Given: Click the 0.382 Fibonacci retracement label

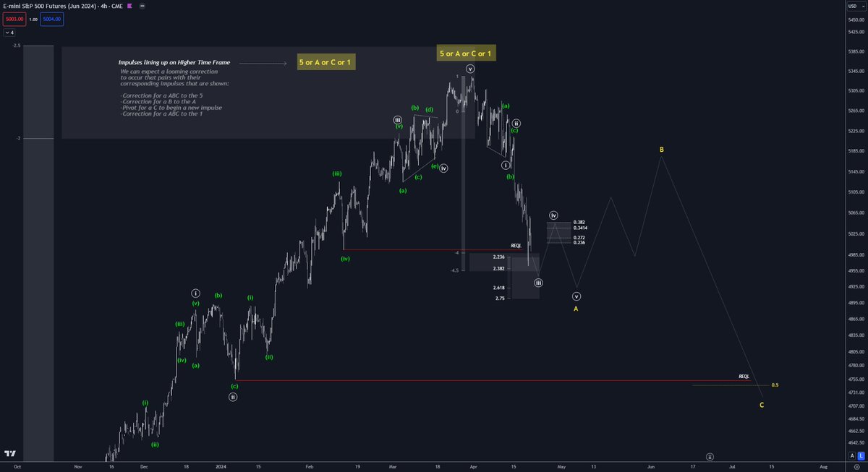Looking at the screenshot, I should pyautogui.click(x=579, y=222).
